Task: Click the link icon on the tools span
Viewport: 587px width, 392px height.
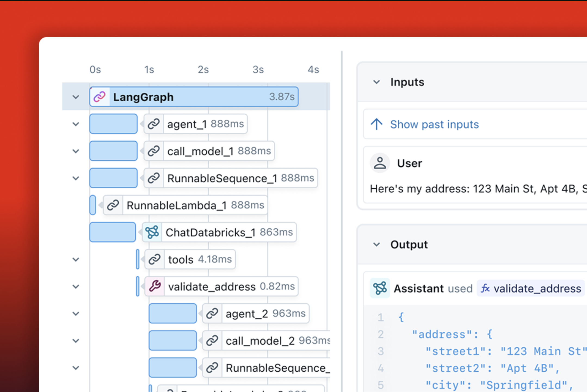Action: pyautogui.click(x=154, y=259)
